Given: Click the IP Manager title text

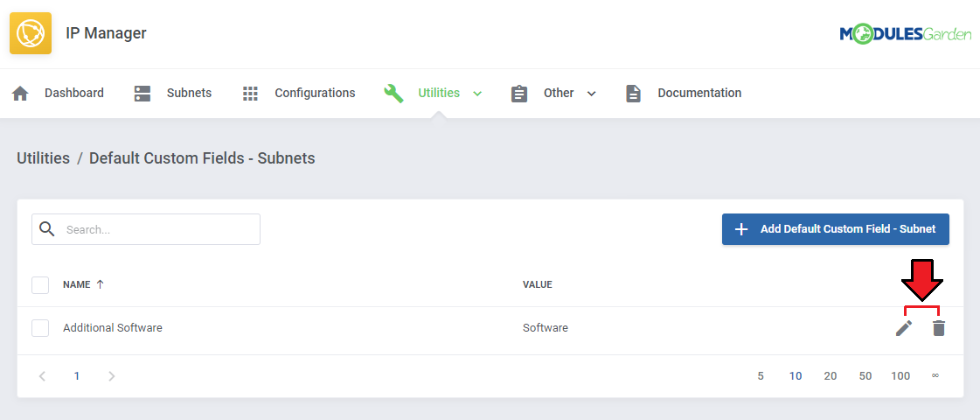Looking at the screenshot, I should tap(107, 33).
